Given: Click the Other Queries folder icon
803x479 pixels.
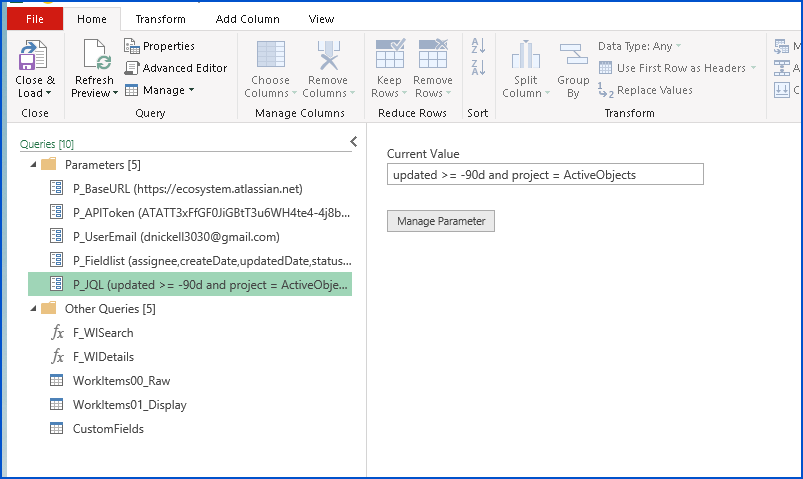Looking at the screenshot, I should click(49, 308).
